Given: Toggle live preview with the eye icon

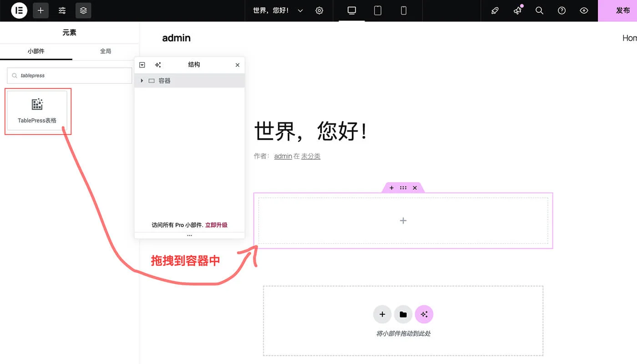Looking at the screenshot, I should coord(584,10).
